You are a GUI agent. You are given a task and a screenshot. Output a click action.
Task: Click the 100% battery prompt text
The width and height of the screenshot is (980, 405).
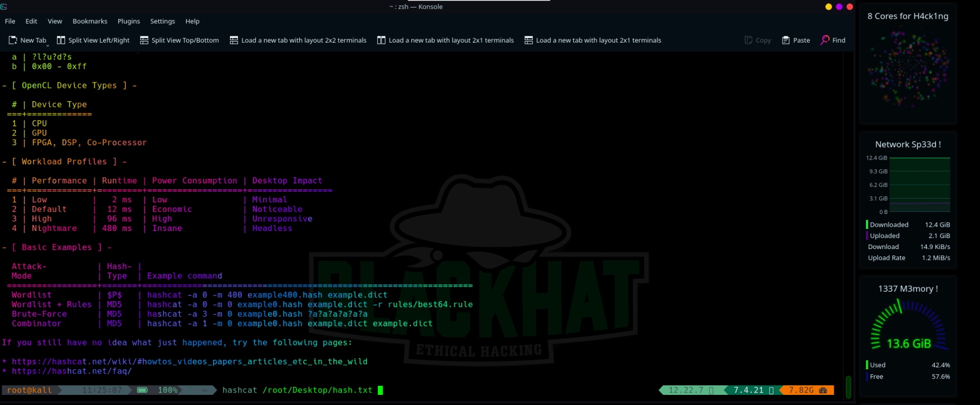pos(168,390)
